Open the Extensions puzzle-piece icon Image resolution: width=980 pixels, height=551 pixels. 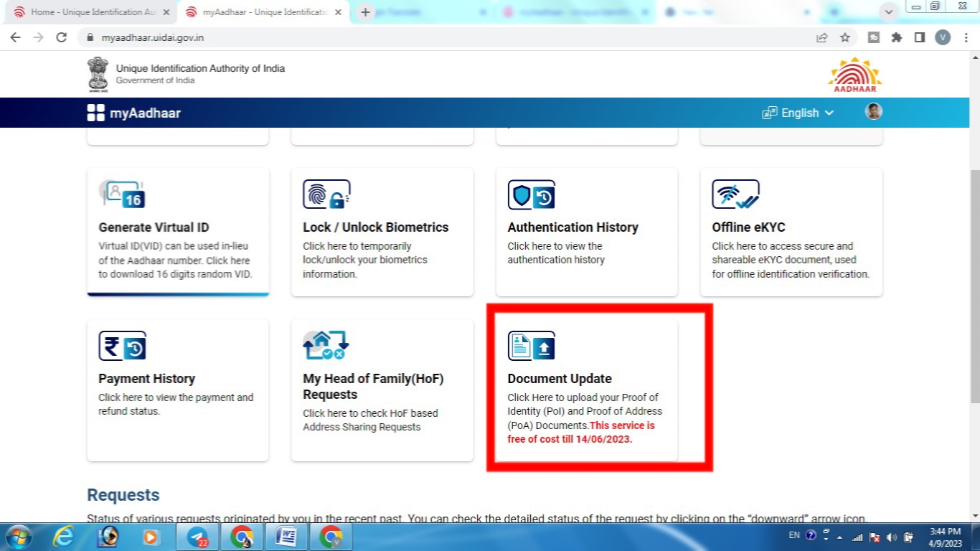[x=897, y=37]
